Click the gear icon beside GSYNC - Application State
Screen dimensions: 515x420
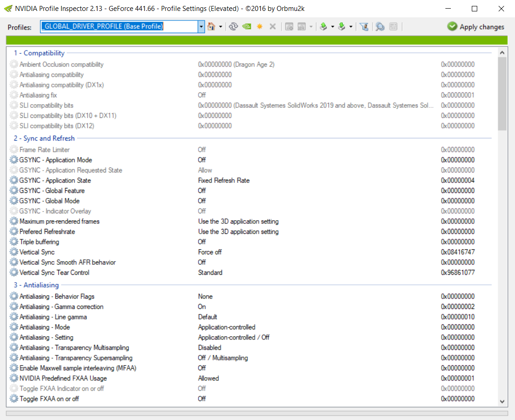[14, 180]
